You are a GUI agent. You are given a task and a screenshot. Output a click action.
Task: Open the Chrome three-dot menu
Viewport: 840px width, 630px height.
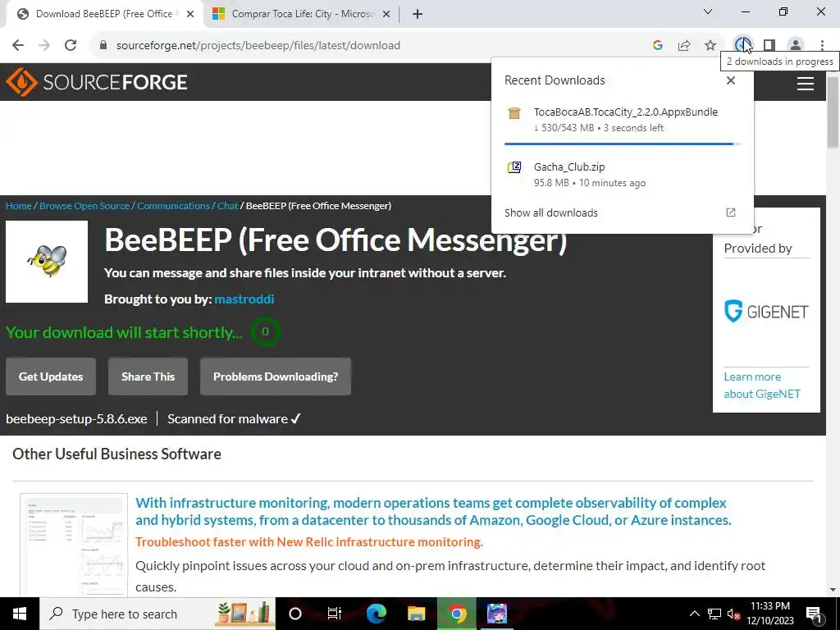822,46
